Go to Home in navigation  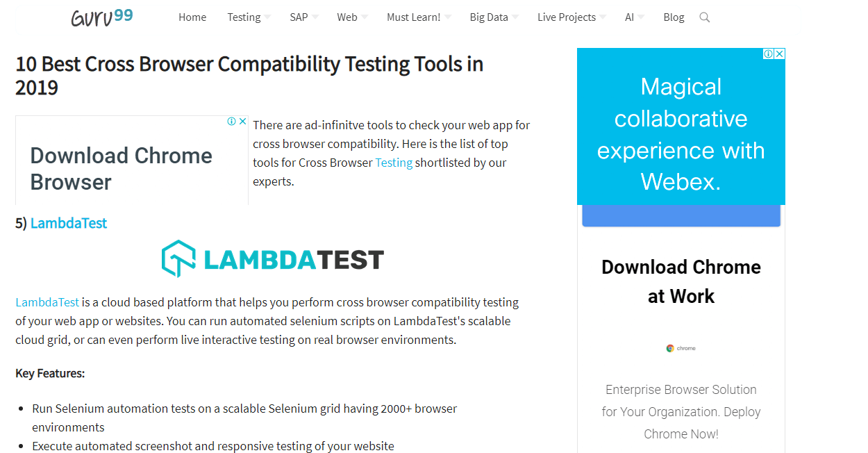click(x=192, y=17)
